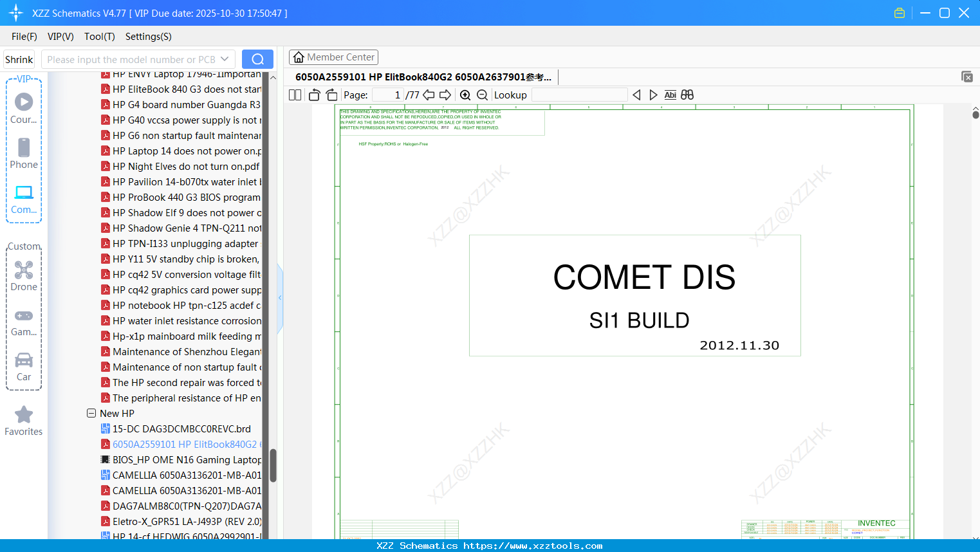Go to next page arrow

tap(445, 95)
